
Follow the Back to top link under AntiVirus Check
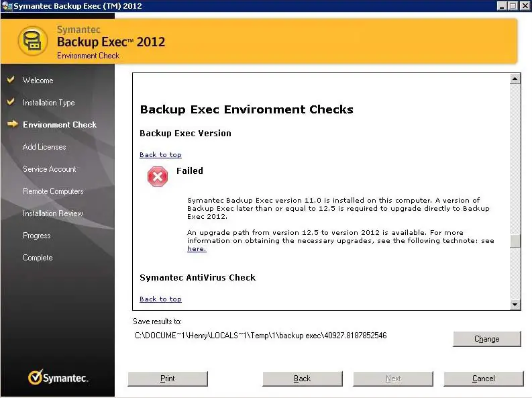pos(160,299)
